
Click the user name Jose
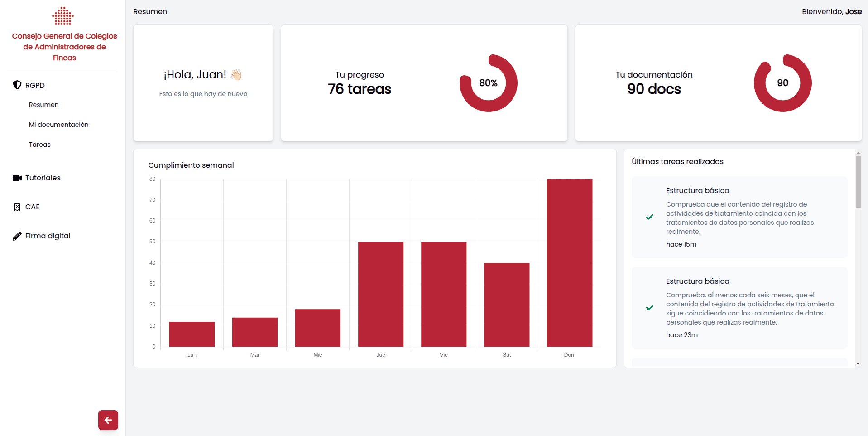pos(854,12)
